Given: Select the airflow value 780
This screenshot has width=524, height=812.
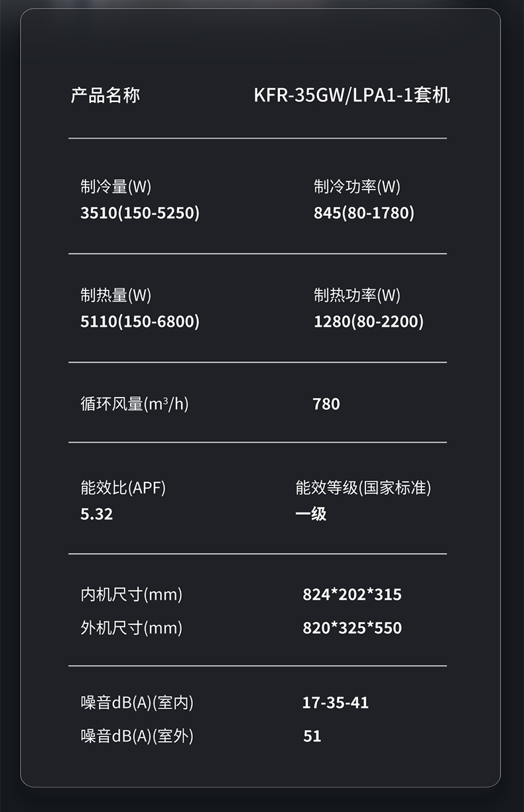Looking at the screenshot, I should click(x=326, y=404).
